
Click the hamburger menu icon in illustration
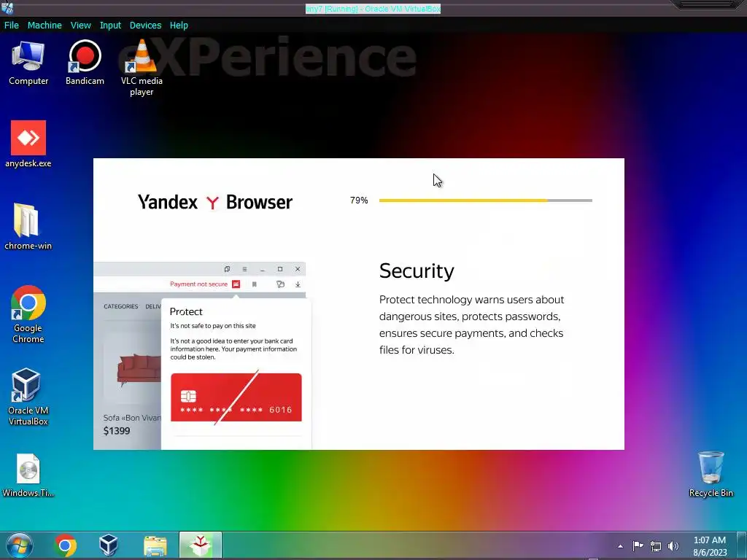[244, 269]
